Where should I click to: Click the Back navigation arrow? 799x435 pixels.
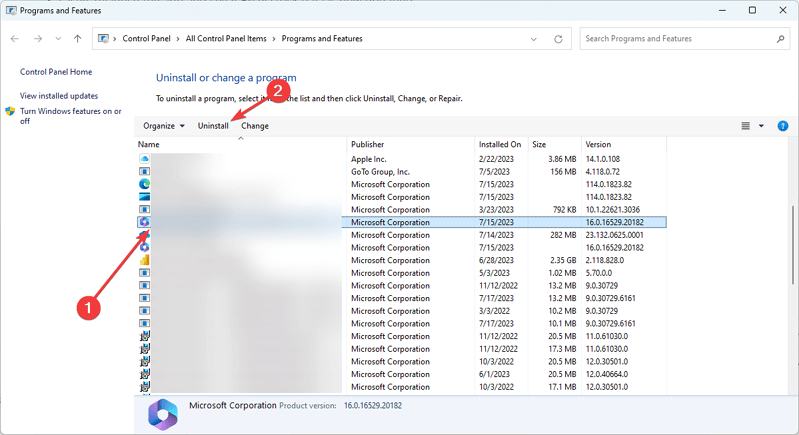(15, 39)
